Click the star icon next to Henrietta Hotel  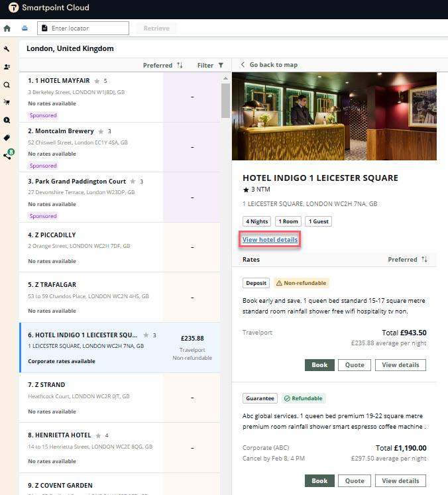click(98, 435)
